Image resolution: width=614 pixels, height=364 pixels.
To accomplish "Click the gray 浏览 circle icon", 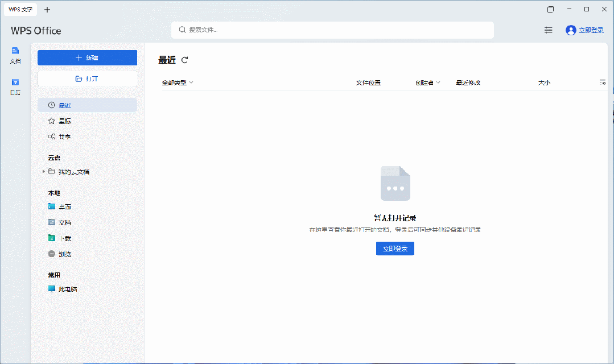I will tap(52, 254).
